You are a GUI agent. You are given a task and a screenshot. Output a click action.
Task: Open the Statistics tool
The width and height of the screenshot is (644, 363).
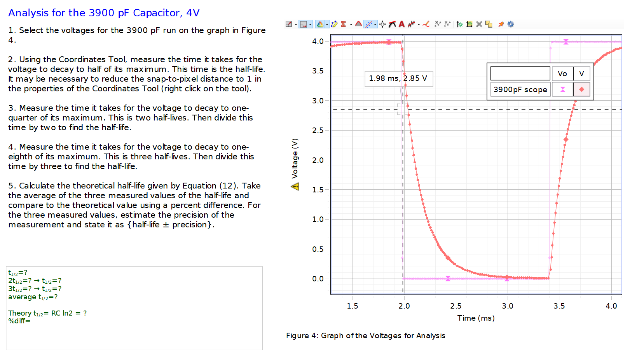(x=343, y=24)
